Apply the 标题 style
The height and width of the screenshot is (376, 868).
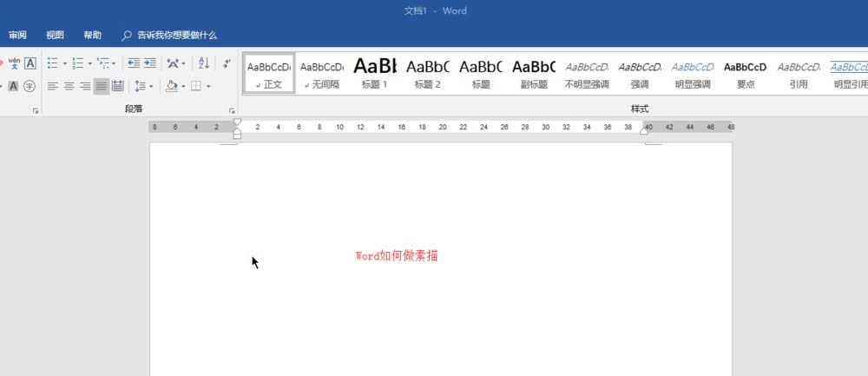click(481, 74)
